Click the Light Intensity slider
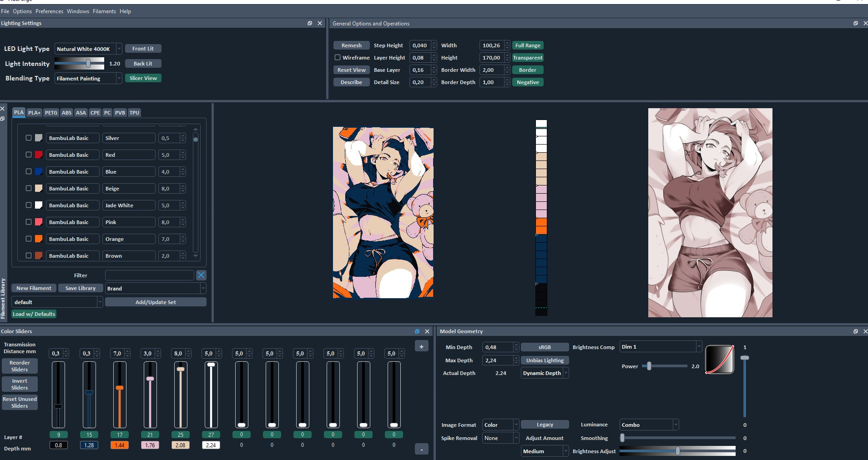The width and height of the screenshot is (868, 460). point(79,64)
